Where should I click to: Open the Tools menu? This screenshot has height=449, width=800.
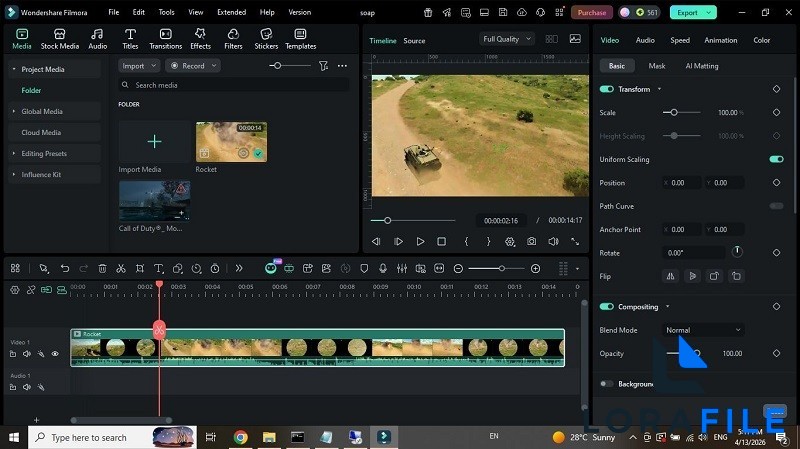(x=166, y=12)
